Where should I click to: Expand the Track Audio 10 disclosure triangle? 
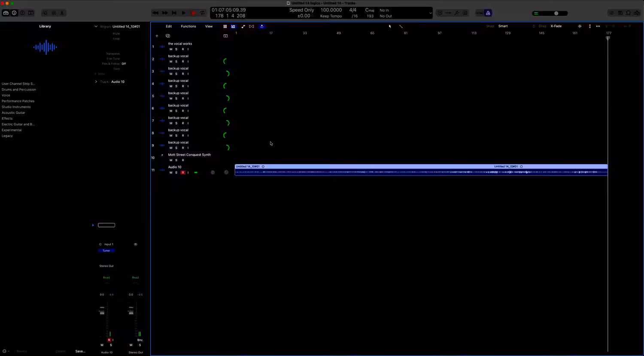click(96, 81)
